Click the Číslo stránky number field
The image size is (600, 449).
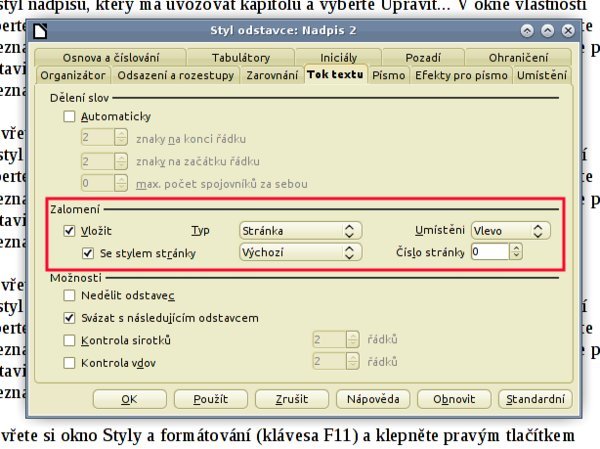pos(490,252)
